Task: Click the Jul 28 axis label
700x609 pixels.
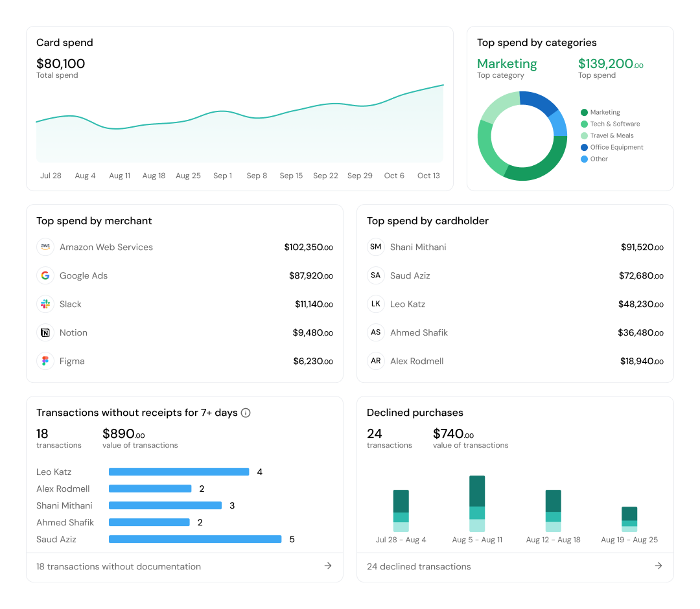Action: [51, 176]
